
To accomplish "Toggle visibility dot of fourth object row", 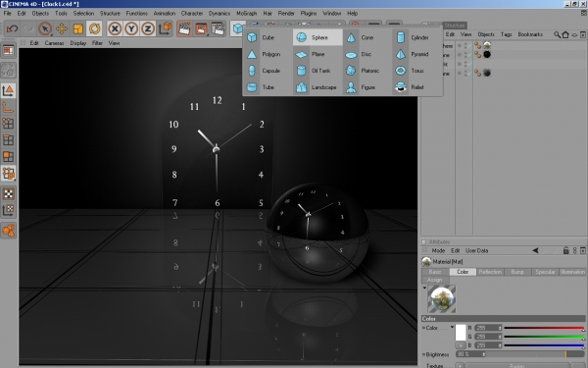I will point(460,74).
